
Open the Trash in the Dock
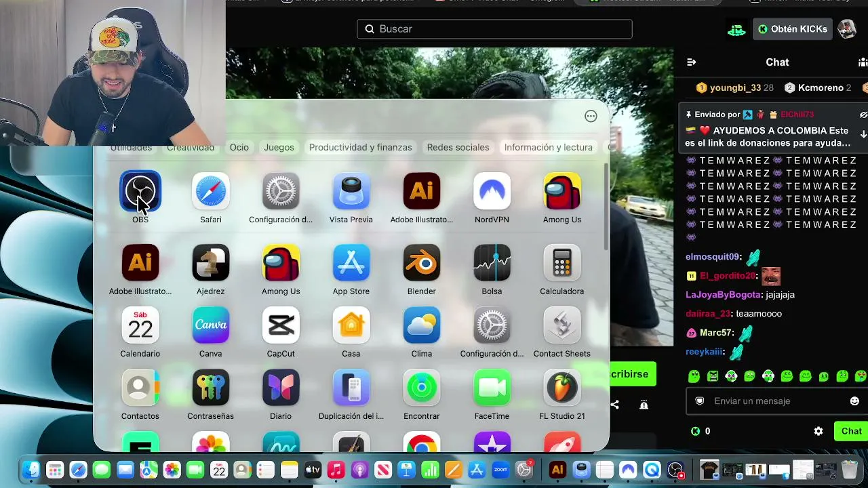coord(850,470)
